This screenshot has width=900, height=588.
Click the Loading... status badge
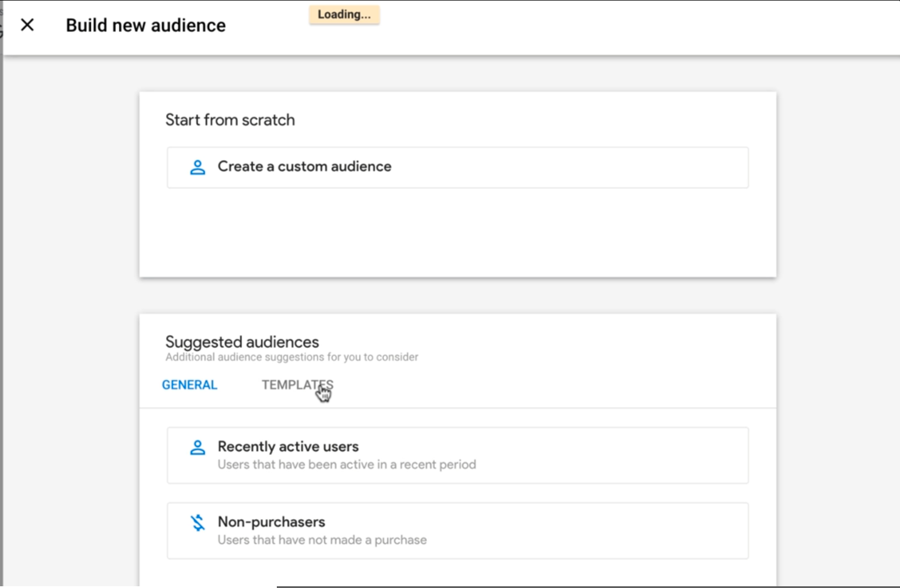tap(344, 15)
